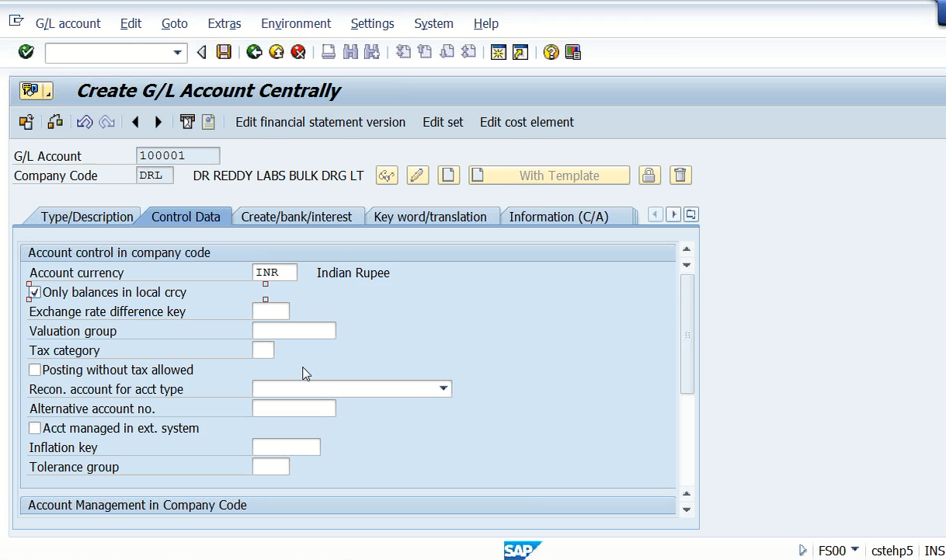Click the tab scroll right arrow

[x=673, y=214]
